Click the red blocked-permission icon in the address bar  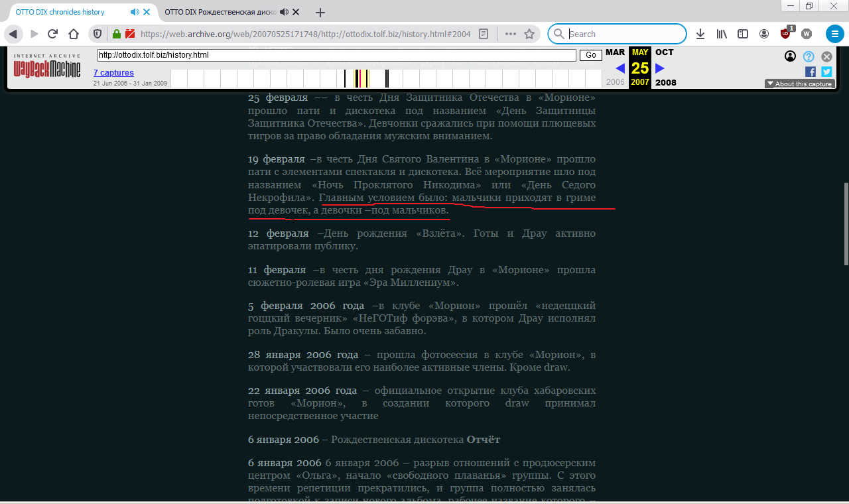130,34
